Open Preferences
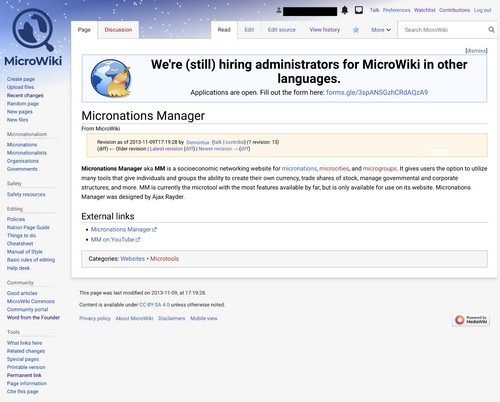This screenshot has width=500, height=402. (x=396, y=10)
